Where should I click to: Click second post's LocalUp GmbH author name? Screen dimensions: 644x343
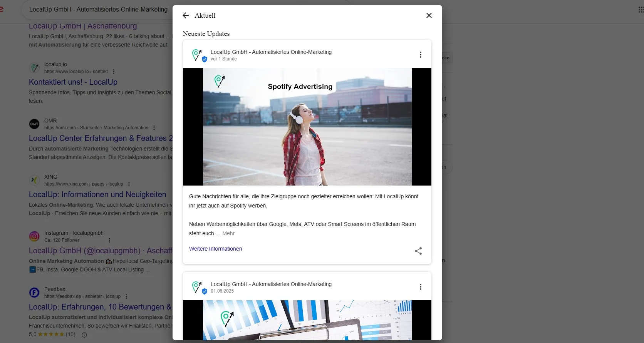[x=271, y=284]
